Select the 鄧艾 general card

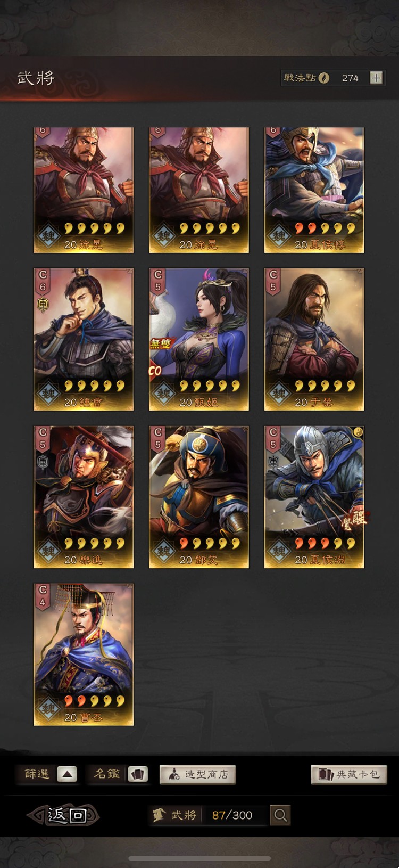[198, 497]
